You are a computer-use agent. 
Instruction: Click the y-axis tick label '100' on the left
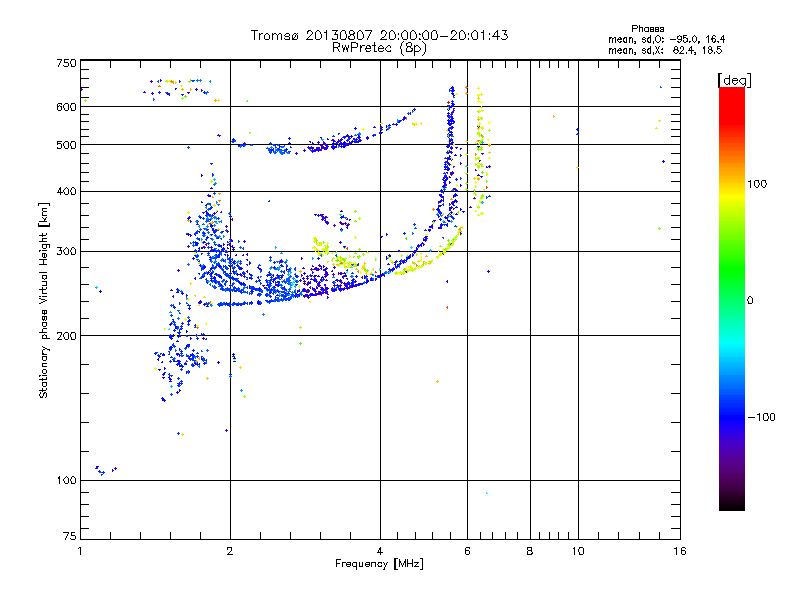[x=66, y=481]
